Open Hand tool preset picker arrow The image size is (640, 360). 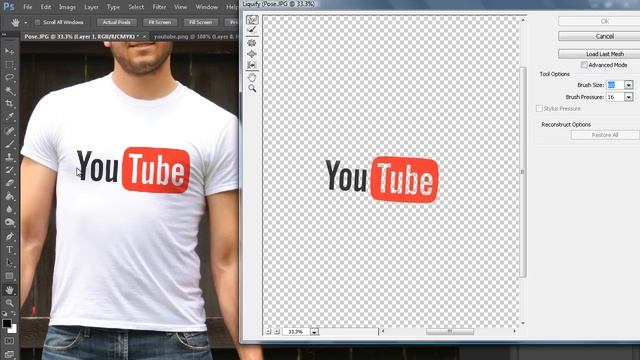(x=25, y=22)
